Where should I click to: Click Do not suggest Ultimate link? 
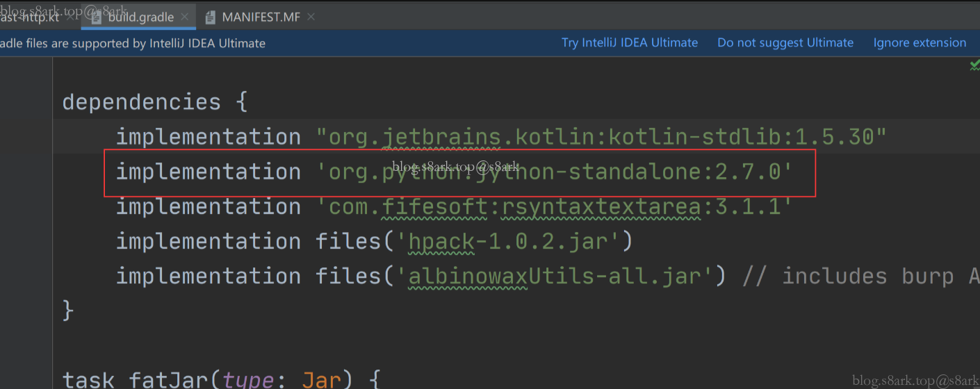pyautogui.click(x=785, y=42)
